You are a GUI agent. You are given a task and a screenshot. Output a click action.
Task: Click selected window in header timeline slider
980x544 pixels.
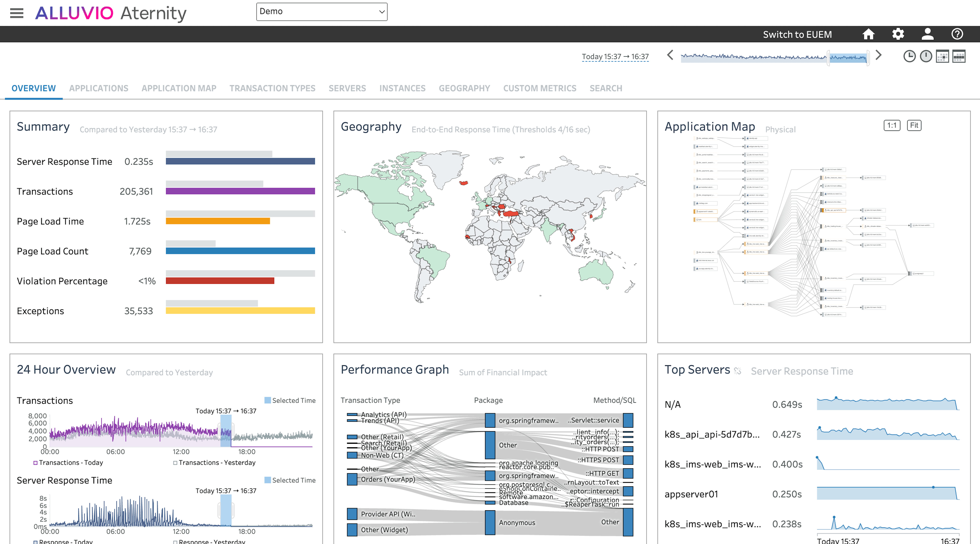click(x=848, y=58)
